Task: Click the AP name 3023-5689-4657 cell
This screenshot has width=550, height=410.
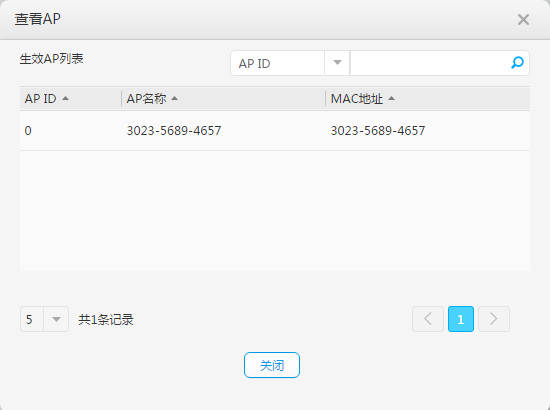Action: click(174, 131)
